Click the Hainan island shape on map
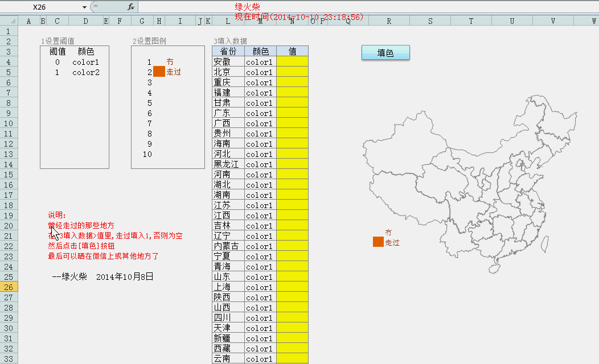599x364 pixels. [494, 268]
